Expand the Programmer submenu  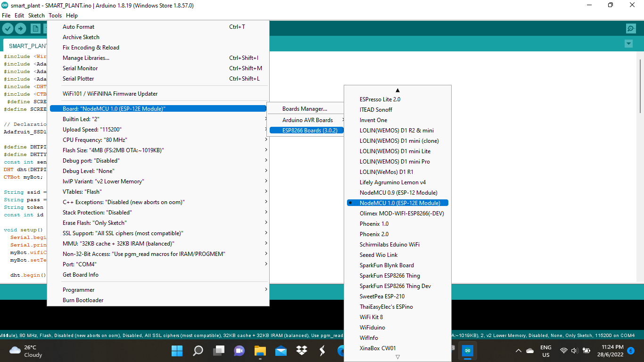[x=158, y=290]
